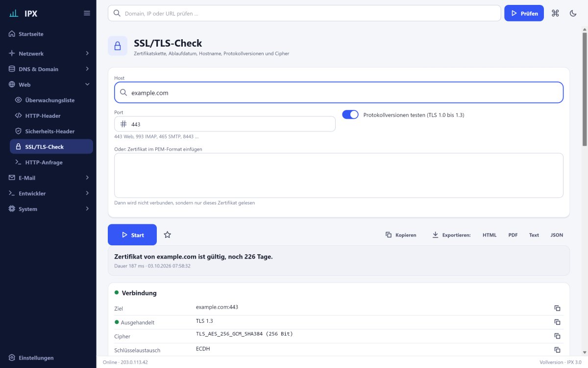Expand the System menu section
This screenshot has width=588, height=368.
tap(49, 209)
